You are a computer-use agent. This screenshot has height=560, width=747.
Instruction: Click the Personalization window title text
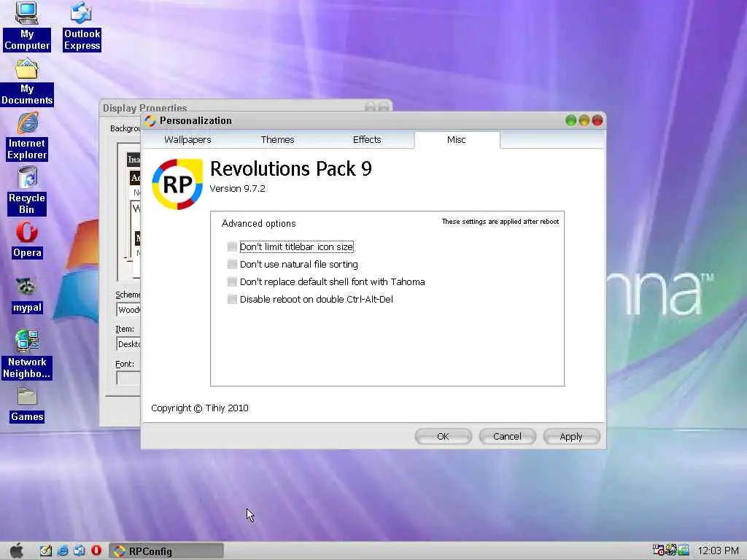(196, 121)
